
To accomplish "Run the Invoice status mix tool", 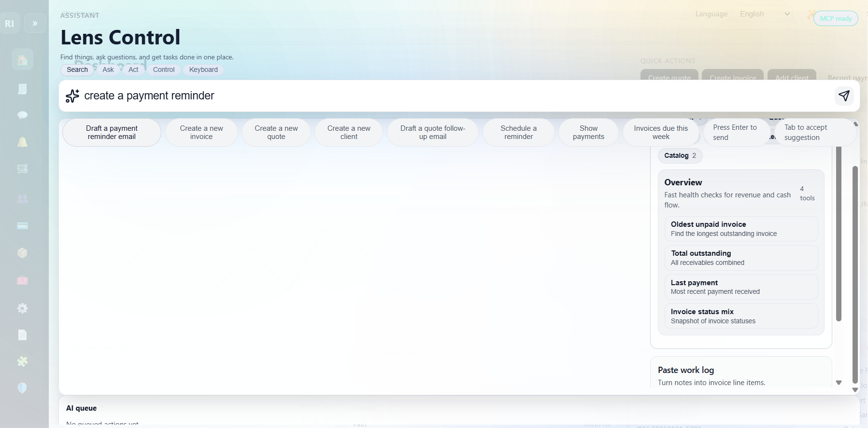I will [x=741, y=316].
